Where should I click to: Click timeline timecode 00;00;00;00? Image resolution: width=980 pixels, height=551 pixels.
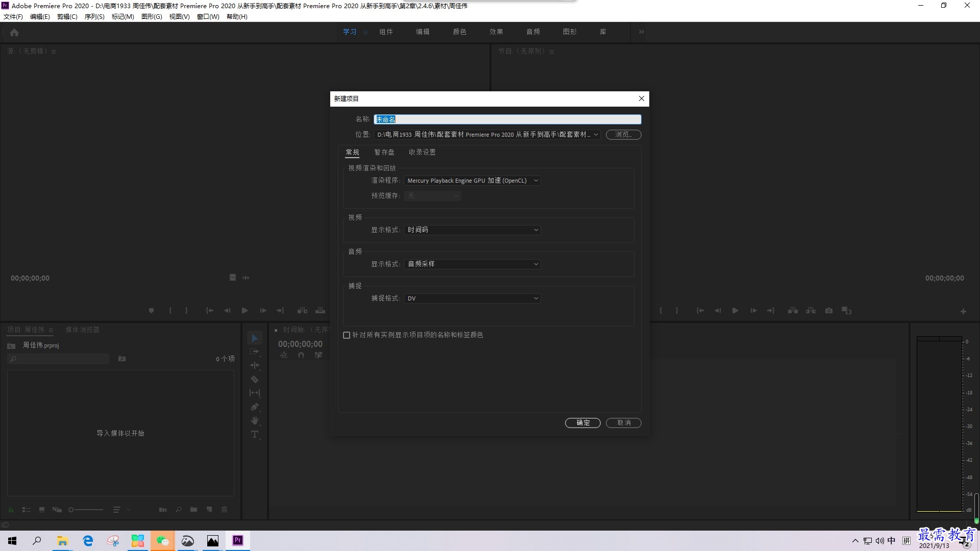pos(300,344)
